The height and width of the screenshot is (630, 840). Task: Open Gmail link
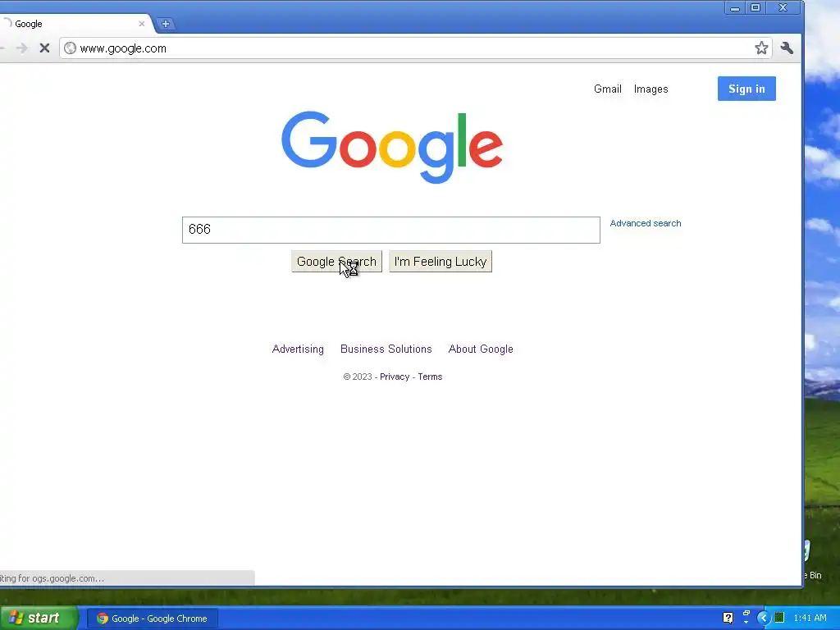tap(608, 89)
